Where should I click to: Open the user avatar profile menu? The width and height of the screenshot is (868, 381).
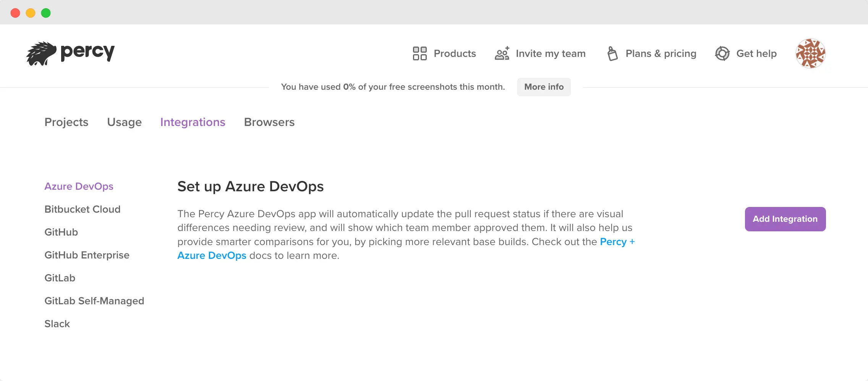(x=810, y=53)
